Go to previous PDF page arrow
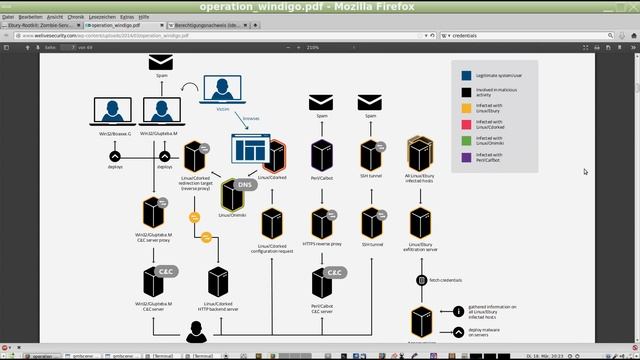 click(x=27, y=47)
